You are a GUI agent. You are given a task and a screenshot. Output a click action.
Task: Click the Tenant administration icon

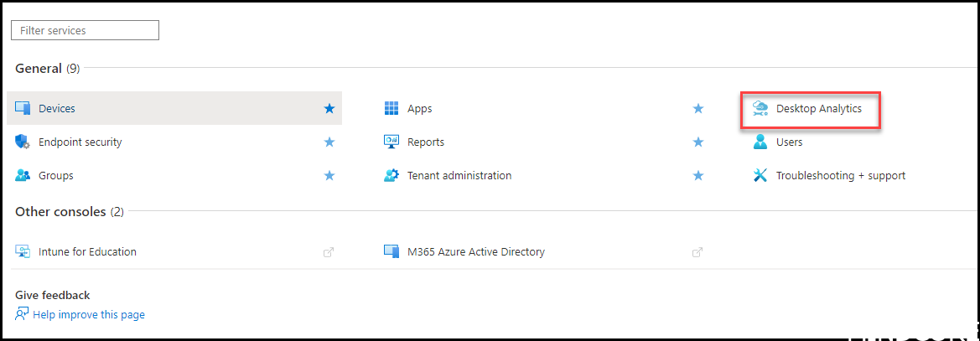tap(391, 175)
